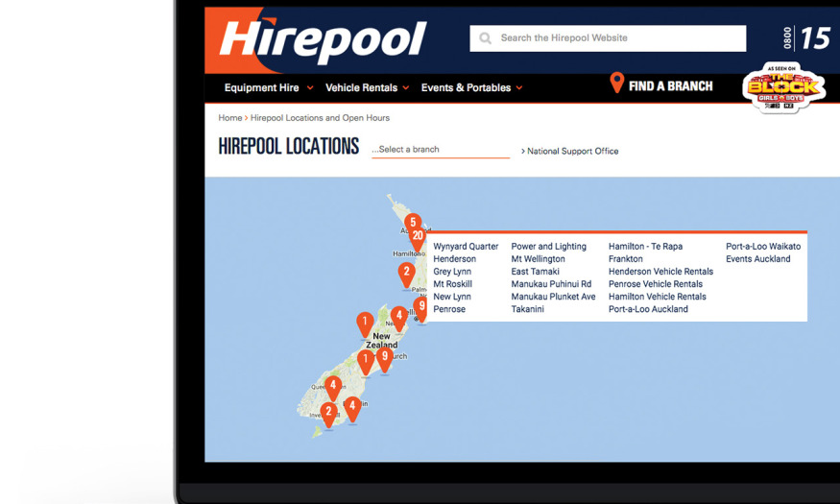Select Power and Lighting branch
The height and width of the screenshot is (504, 840).
tap(548, 247)
